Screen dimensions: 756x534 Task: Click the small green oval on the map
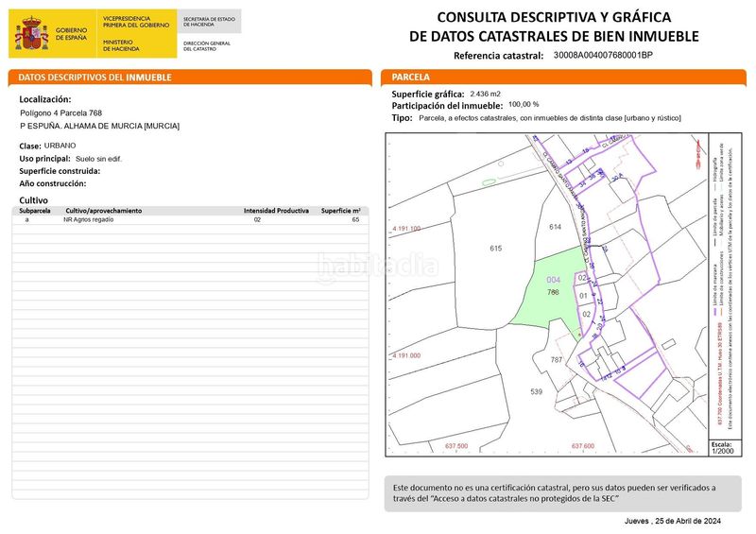[x=489, y=181]
